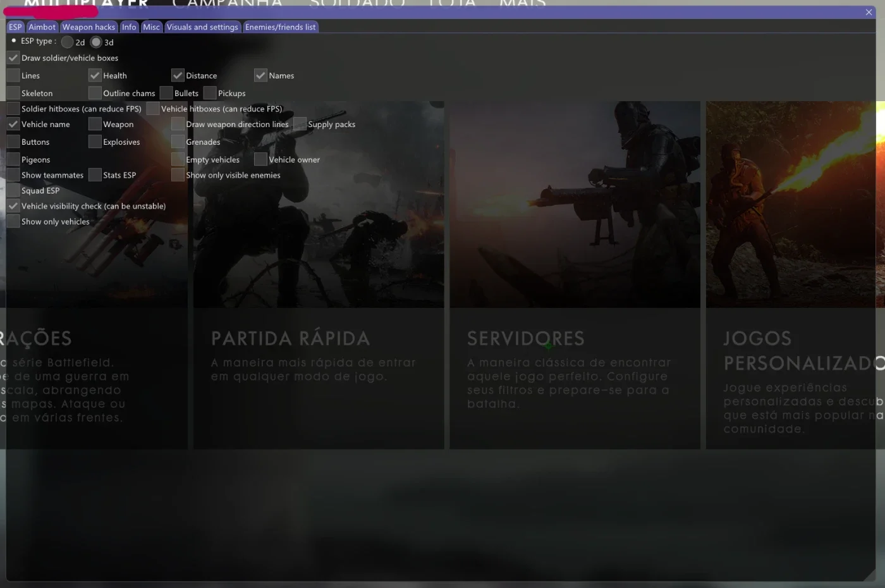Enable Draw weapon direction lines
Screen dimensions: 885x588
click(178, 124)
